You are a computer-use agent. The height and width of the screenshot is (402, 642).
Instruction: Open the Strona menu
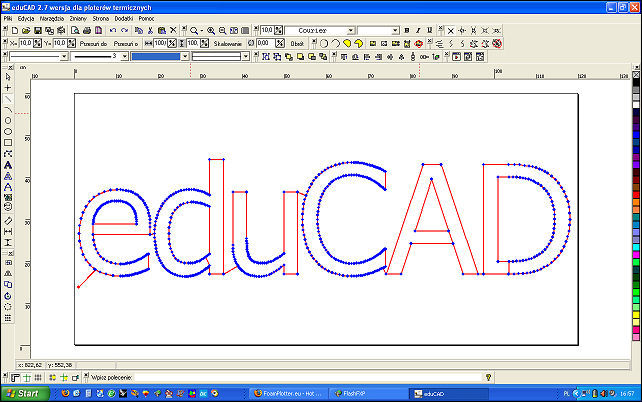pyautogui.click(x=101, y=18)
